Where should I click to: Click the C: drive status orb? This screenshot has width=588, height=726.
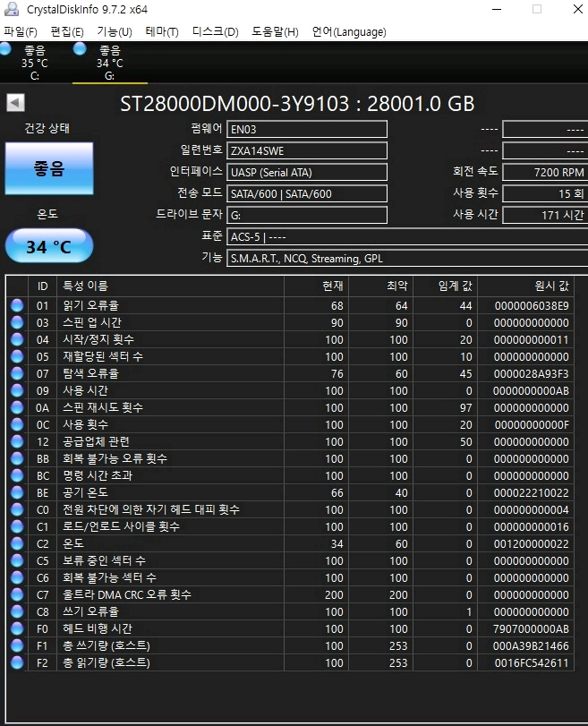5,49
